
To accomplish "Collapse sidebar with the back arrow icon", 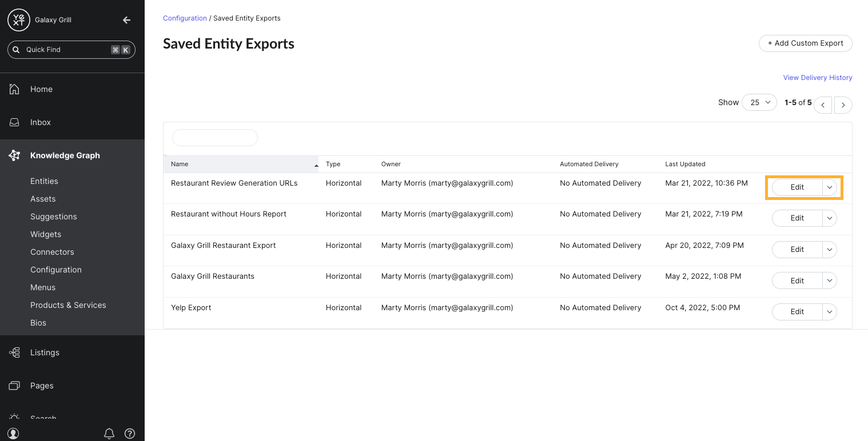I will pyautogui.click(x=127, y=20).
